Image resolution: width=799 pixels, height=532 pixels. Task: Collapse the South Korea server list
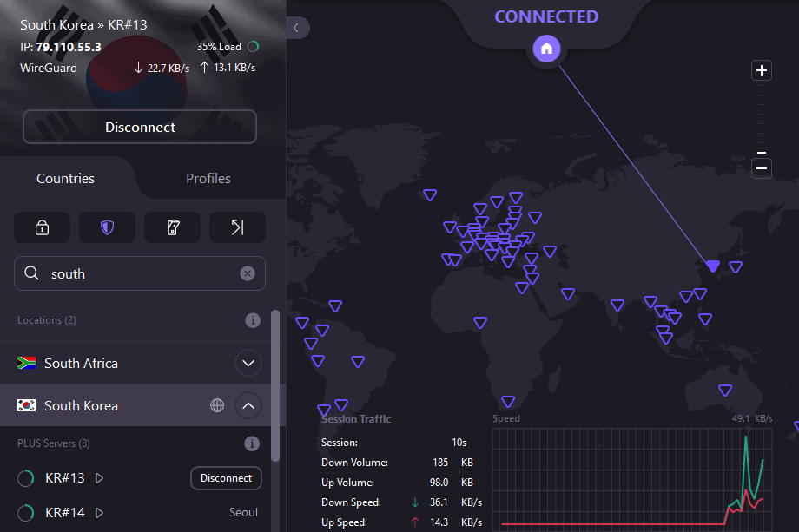point(248,405)
